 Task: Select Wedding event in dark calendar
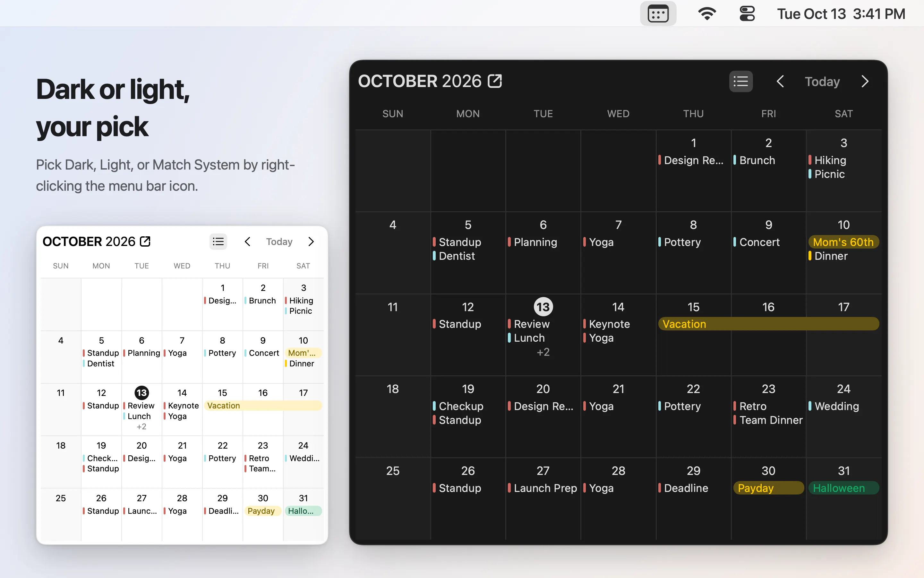tap(834, 406)
